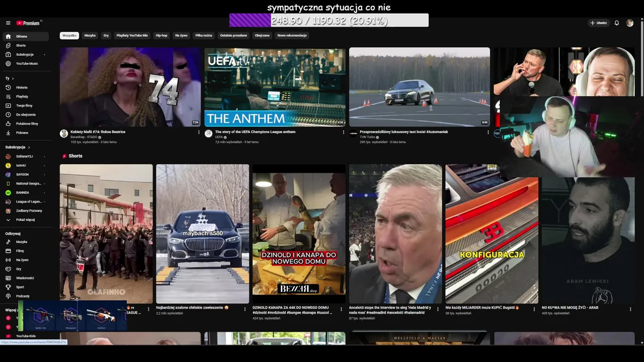Open Twoje filmy in sidebar
Image resolution: width=644 pixels, height=362 pixels.
pos(26,106)
